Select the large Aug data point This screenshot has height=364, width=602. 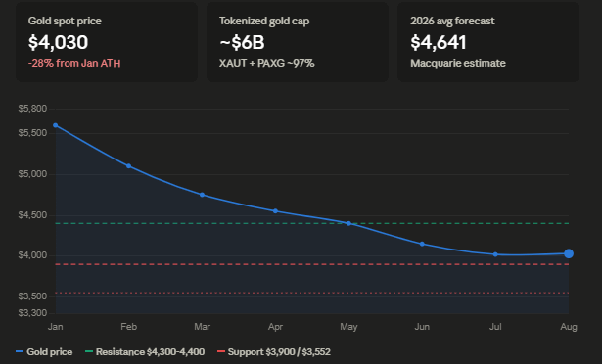tap(569, 253)
